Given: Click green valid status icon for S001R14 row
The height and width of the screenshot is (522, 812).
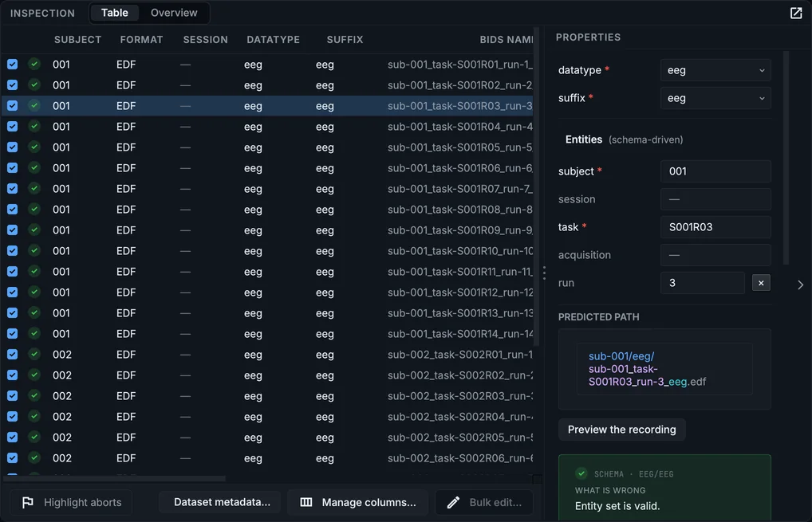Looking at the screenshot, I should click(34, 334).
